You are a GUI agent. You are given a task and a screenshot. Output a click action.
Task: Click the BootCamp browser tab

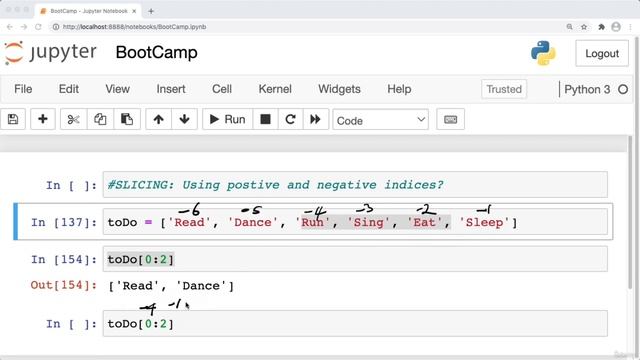click(88, 11)
